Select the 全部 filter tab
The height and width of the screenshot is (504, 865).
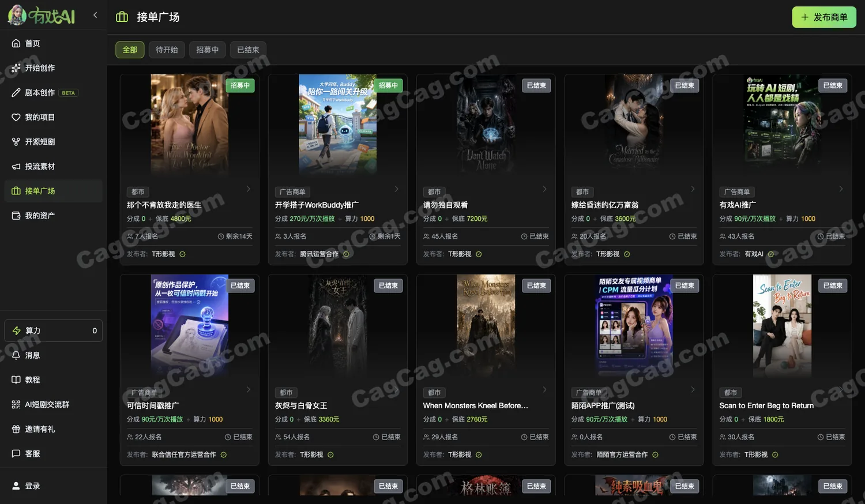pos(130,50)
